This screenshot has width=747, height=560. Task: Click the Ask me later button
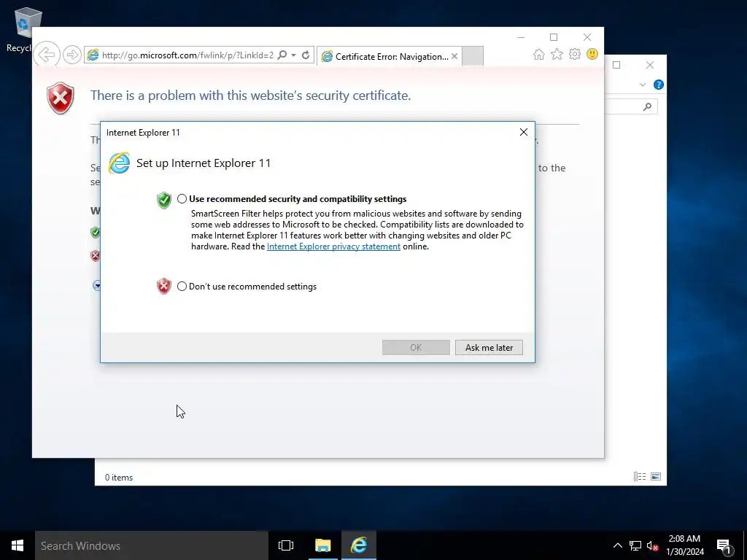tap(489, 348)
